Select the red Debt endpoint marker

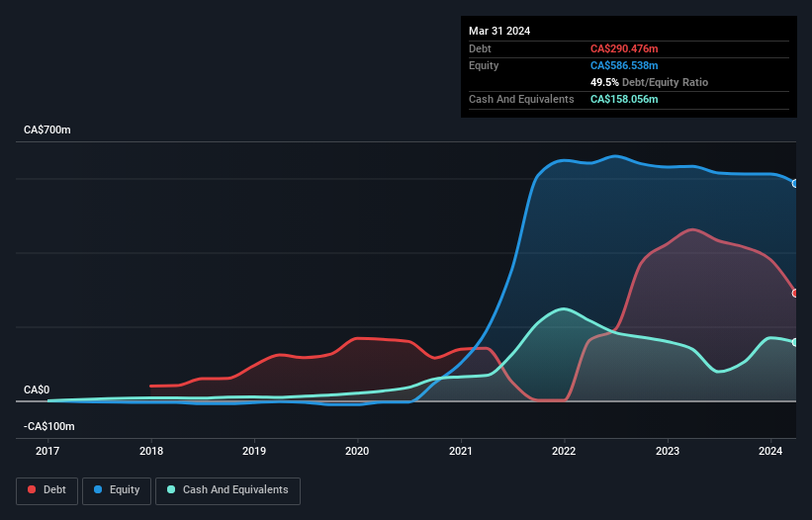click(x=795, y=294)
